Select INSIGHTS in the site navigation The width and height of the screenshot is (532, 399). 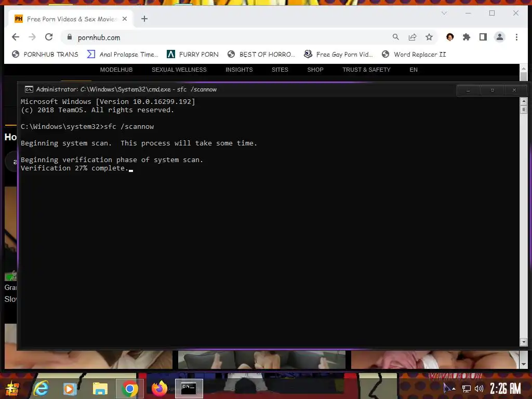click(x=239, y=70)
